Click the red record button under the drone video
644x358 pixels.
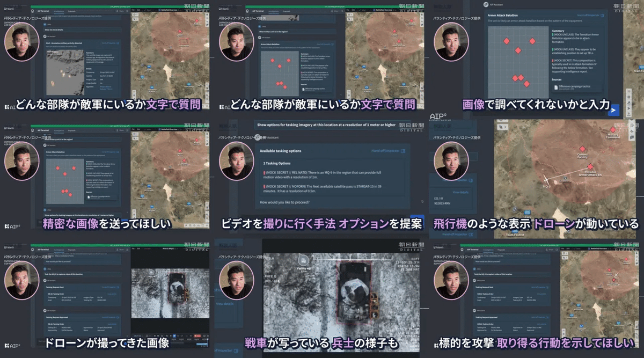click(x=197, y=337)
